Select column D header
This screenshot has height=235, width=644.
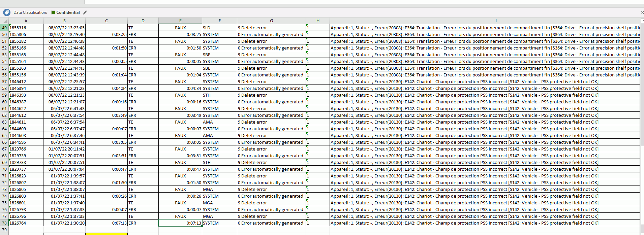tap(143, 21)
